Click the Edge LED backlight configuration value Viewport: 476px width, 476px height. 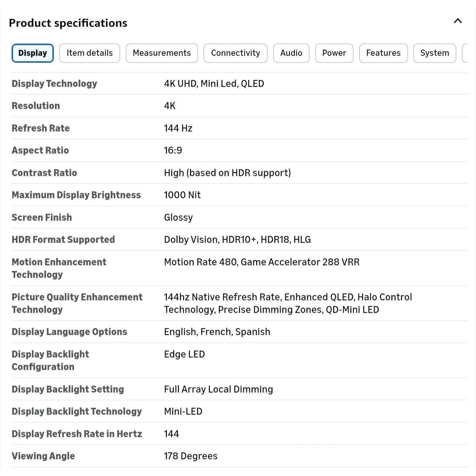pos(184,354)
